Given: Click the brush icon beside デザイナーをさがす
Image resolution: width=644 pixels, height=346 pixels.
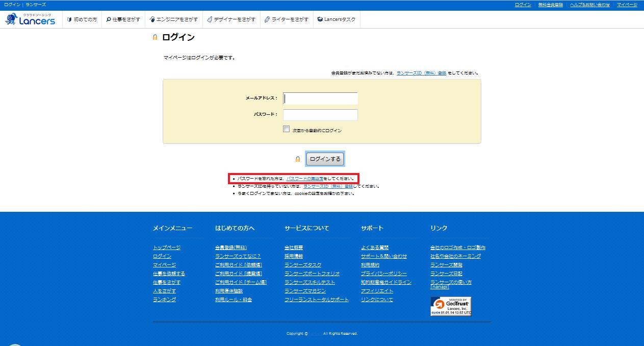Looking at the screenshot, I should pos(210,19).
